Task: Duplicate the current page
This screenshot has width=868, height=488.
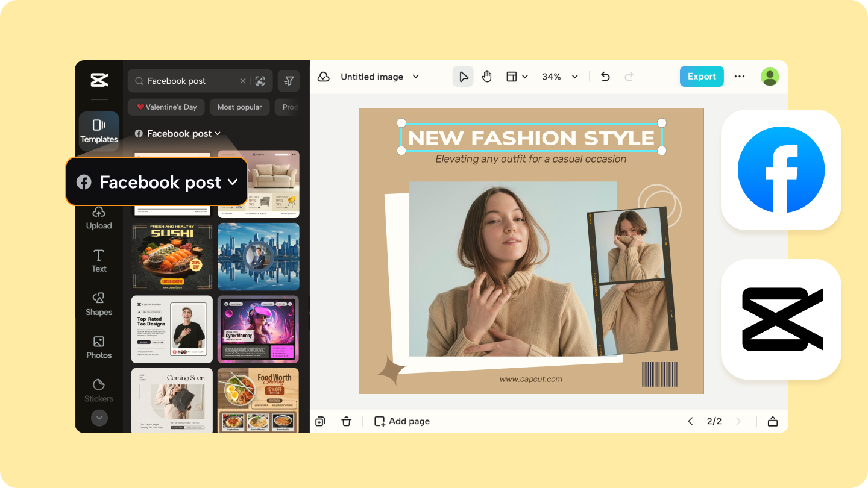Action: (x=320, y=421)
